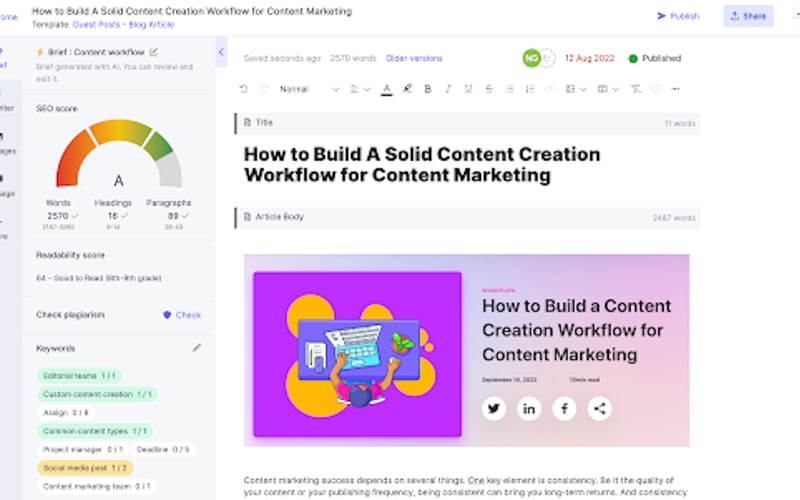Click the Words count 2570 value
This screenshot has height=500, width=800.
coord(58,216)
